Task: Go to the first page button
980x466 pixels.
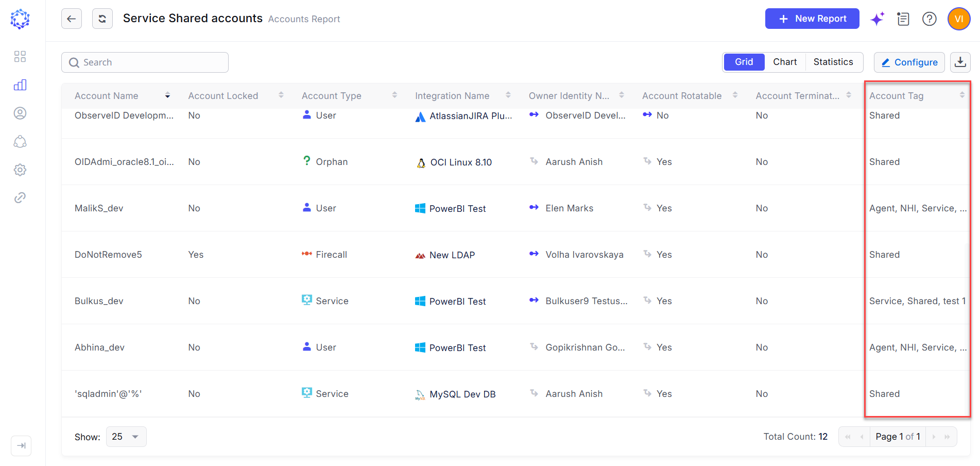Action: point(848,437)
